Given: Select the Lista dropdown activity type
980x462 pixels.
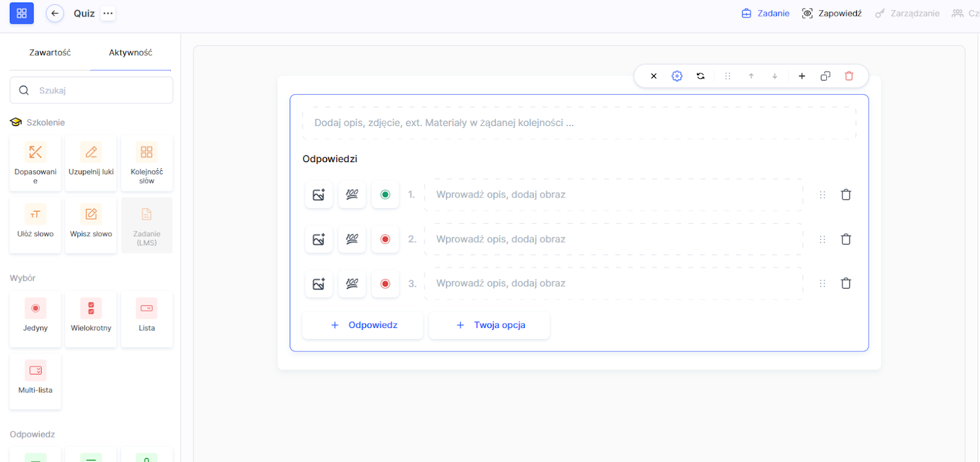Looking at the screenshot, I should [147, 319].
